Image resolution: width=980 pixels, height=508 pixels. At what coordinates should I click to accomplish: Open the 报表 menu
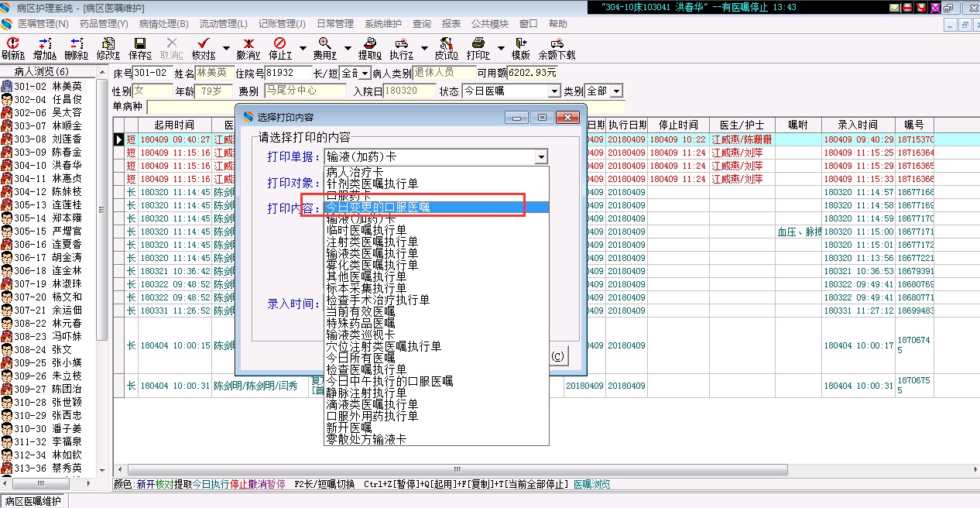451,24
